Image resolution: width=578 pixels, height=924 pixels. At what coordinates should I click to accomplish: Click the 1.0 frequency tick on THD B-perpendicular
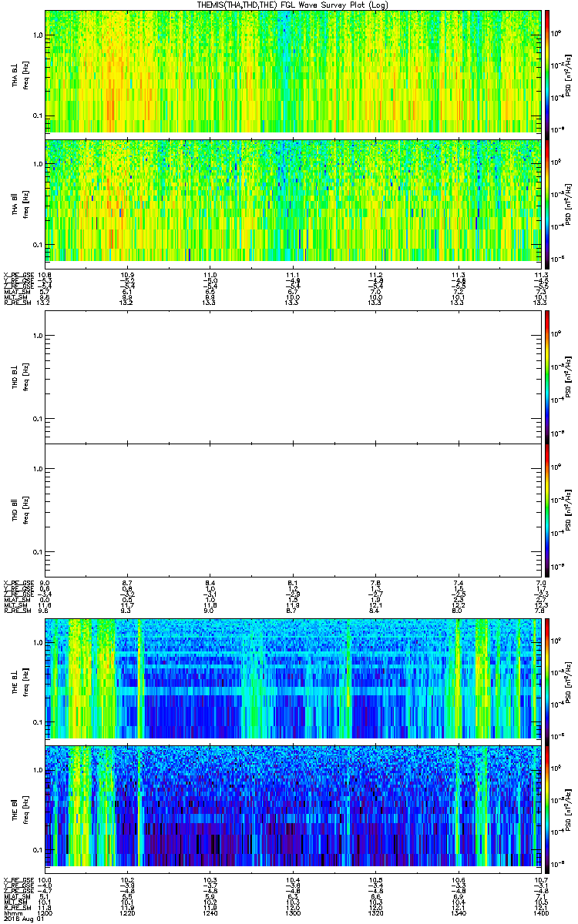pos(38,335)
